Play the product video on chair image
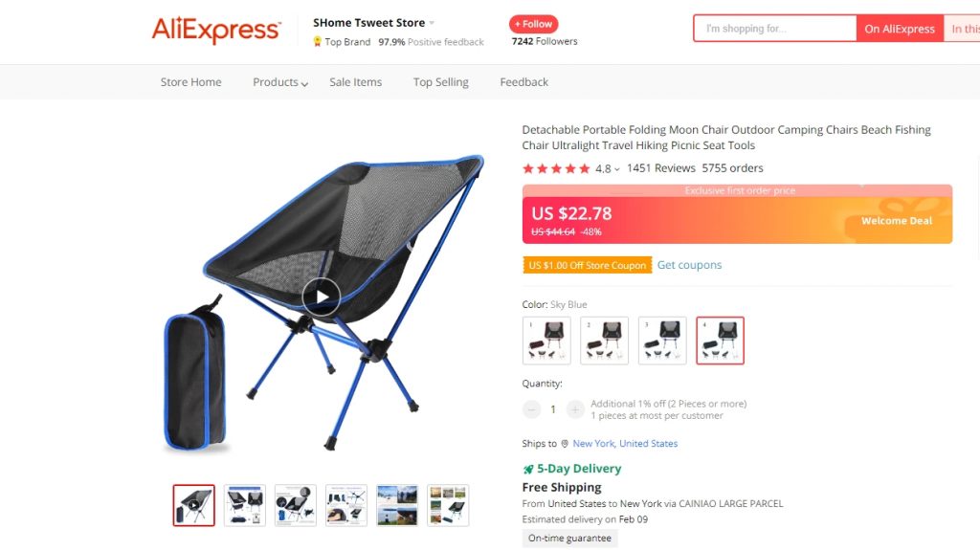980x550 pixels. (x=322, y=297)
